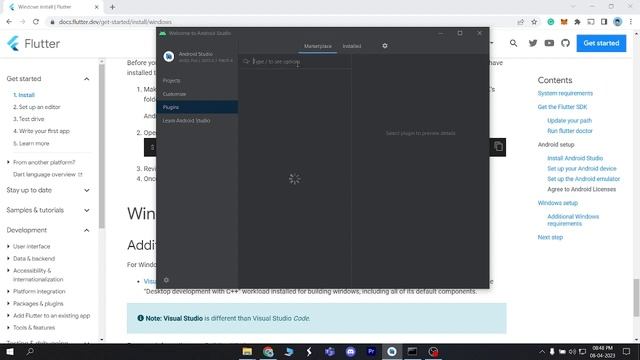Open the Chrome side panel icon
The height and width of the screenshot is (360, 640).
tap(604, 22)
